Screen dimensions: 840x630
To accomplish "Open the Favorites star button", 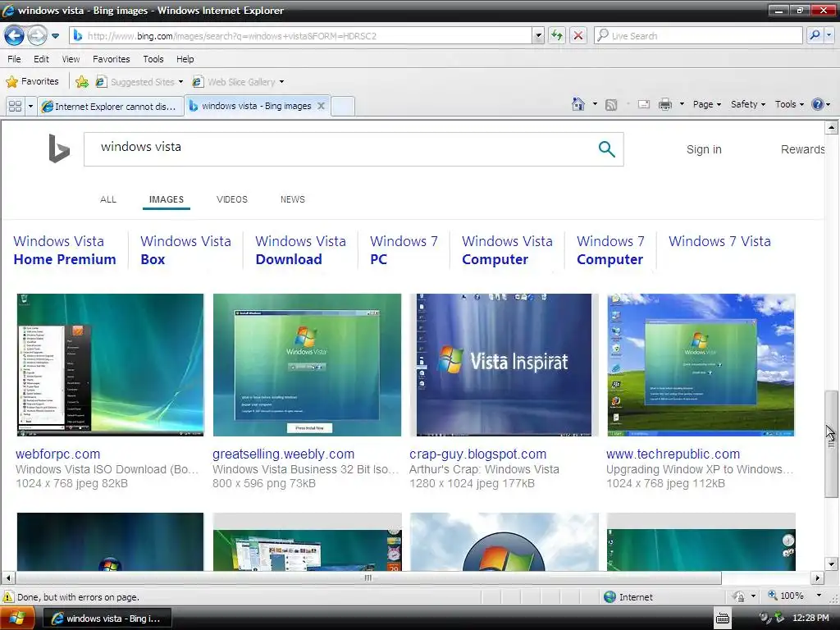I will (x=32, y=81).
